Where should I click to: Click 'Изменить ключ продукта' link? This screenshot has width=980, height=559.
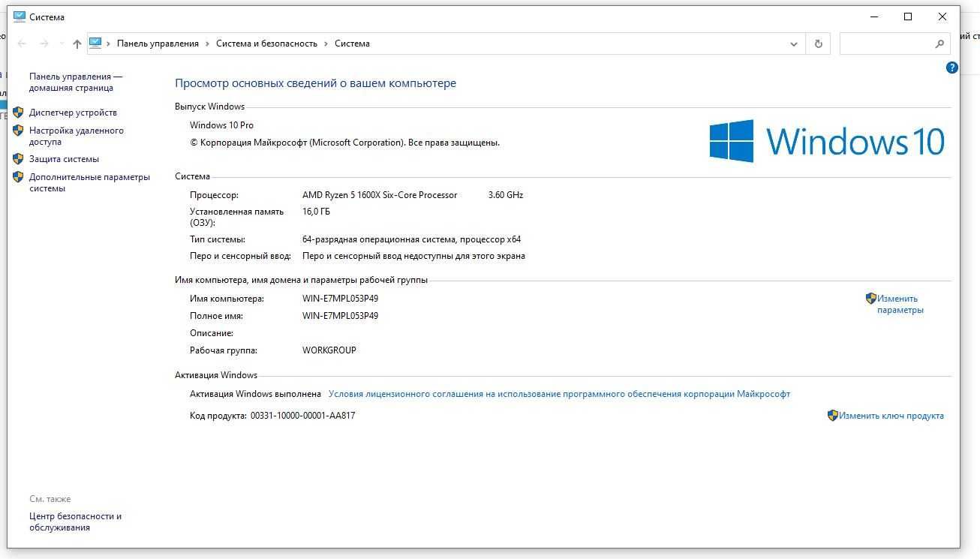pos(891,416)
